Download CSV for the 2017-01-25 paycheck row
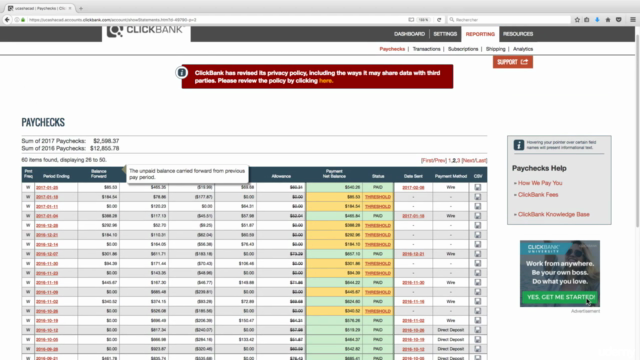 (478, 187)
